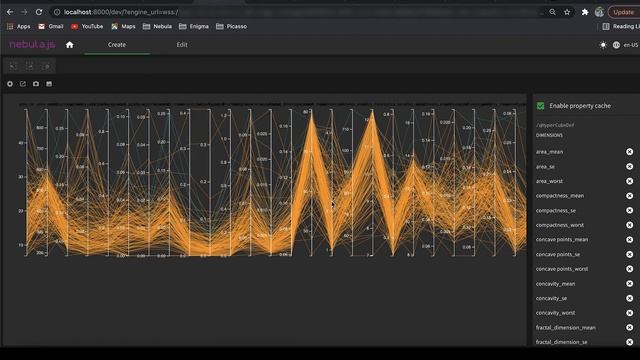The height and width of the screenshot is (360, 640).
Task: Go back in browser history
Action: click(x=10, y=12)
